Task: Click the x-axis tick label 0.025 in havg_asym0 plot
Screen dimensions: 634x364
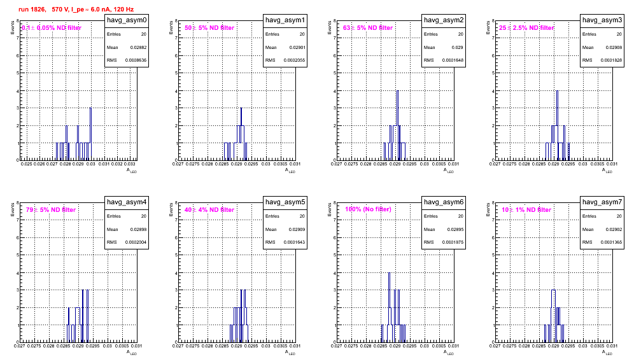Action: (26, 164)
